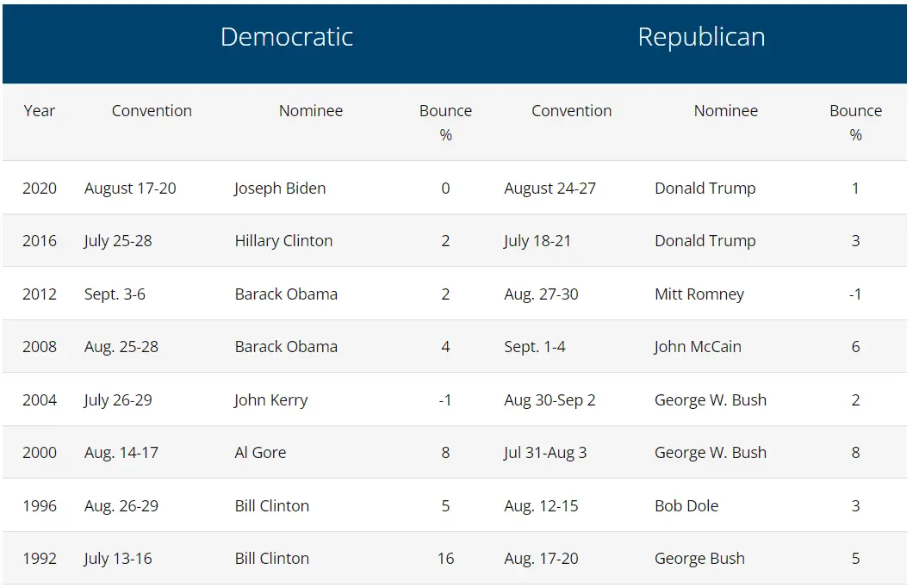The height and width of the screenshot is (588, 913).
Task: Click the Mitt Romney nominee cell
Action: [699, 294]
